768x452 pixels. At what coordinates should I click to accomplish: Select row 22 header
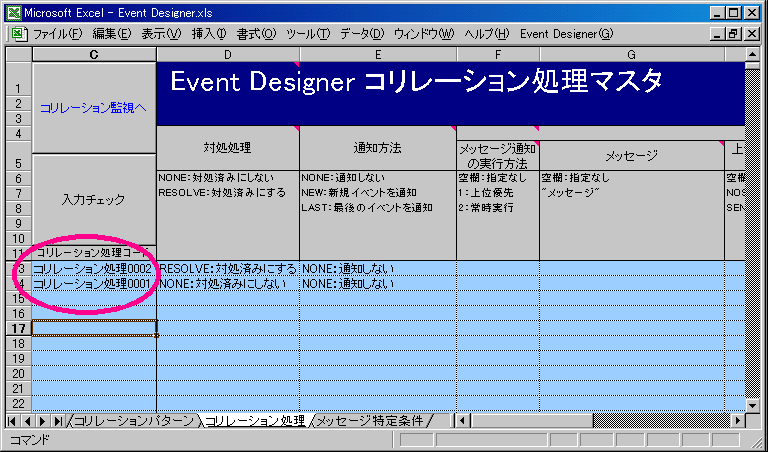tap(19, 404)
